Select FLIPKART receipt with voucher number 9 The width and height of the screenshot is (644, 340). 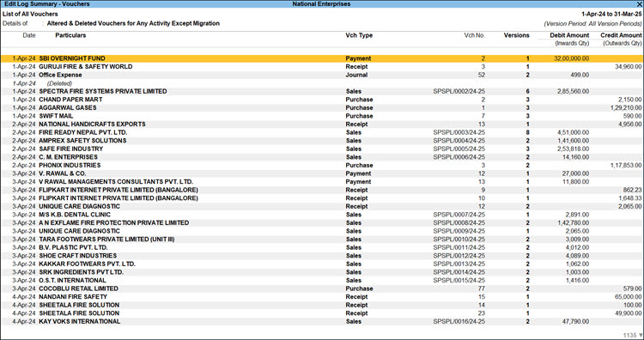[x=322, y=190]
